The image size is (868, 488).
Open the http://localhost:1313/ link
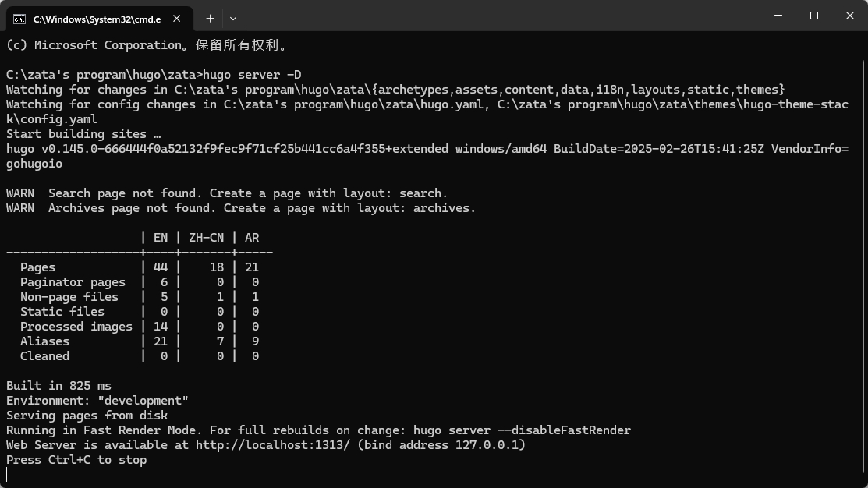point(273,445)
